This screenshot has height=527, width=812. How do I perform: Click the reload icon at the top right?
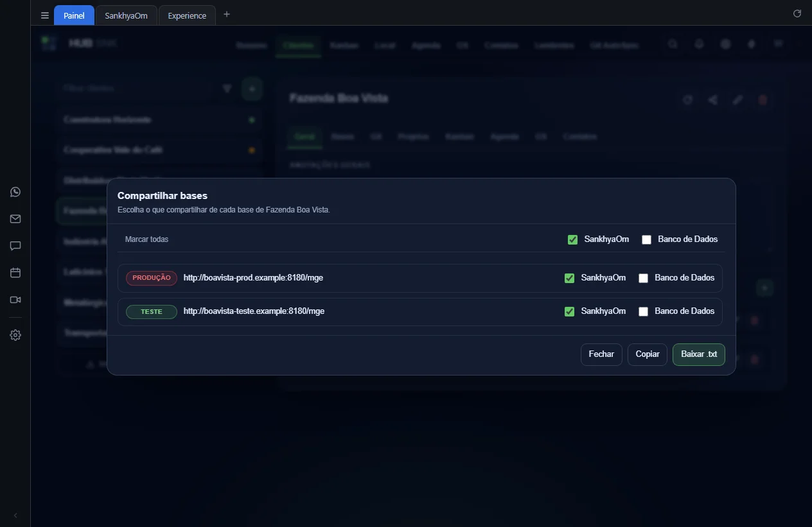point(797,13)
